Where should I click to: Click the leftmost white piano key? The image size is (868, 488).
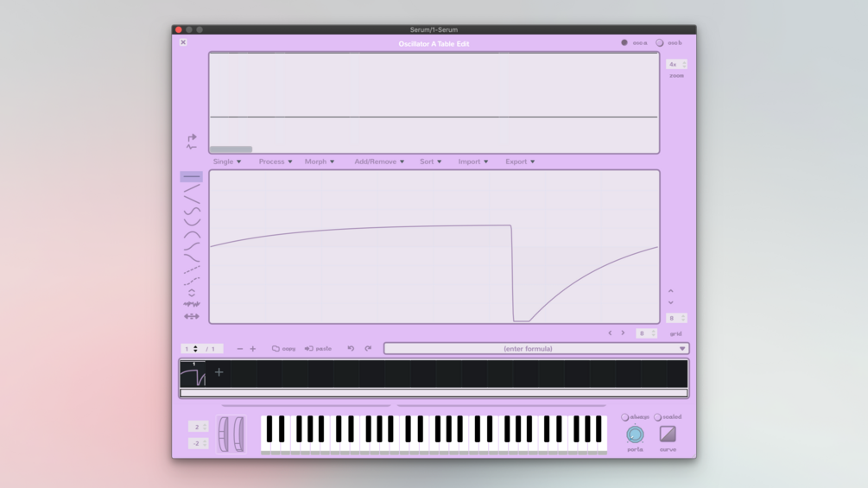[x=264, y=447]
